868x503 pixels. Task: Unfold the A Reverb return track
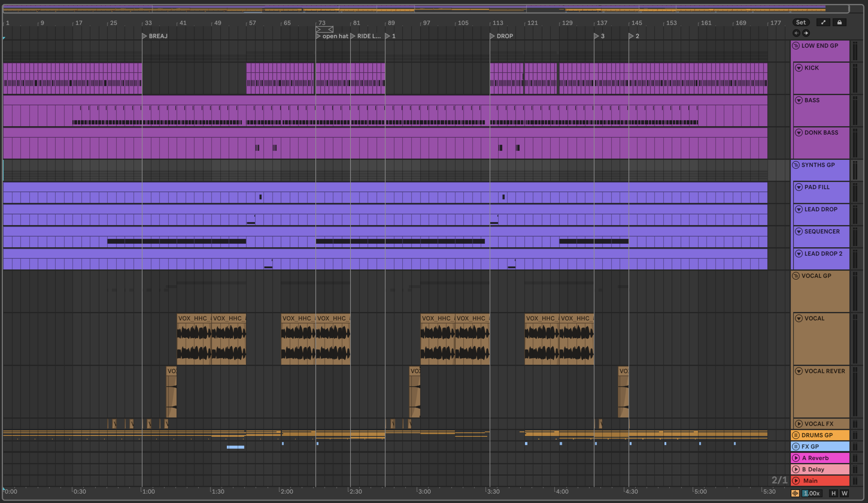click(x=796, y=458)
